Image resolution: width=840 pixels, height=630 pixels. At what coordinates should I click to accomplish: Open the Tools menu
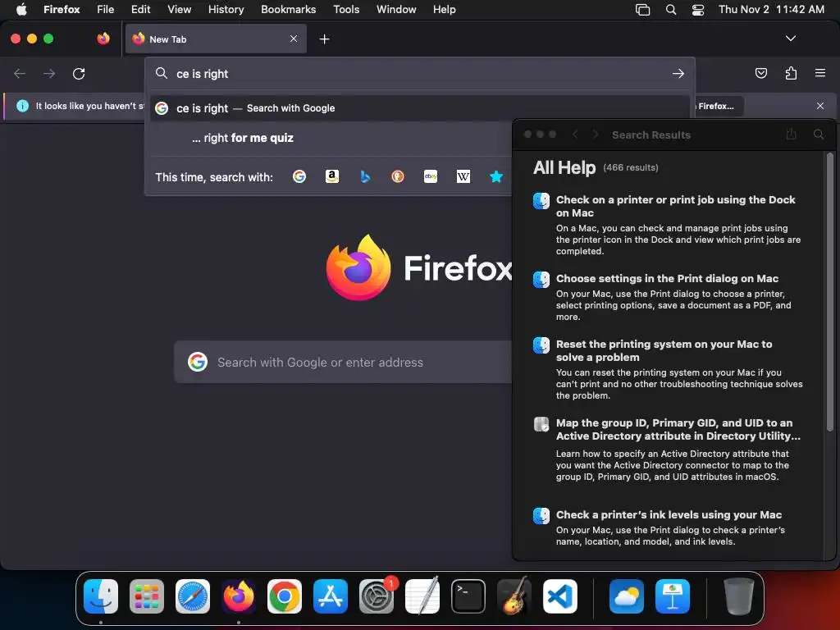pos(346,9)
